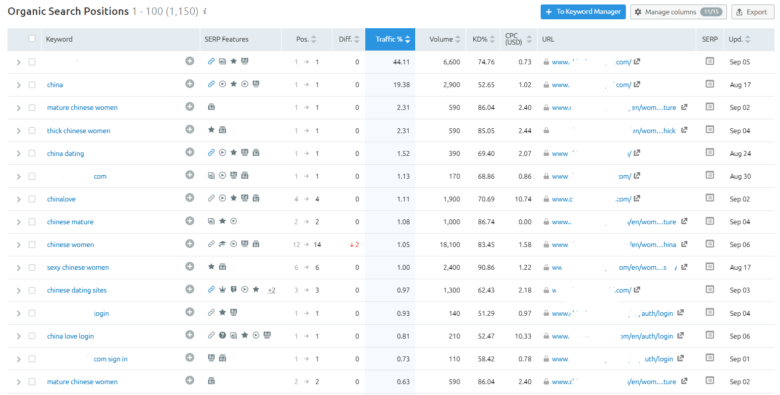This screenshot has height=395, width=780.
Task: Open the 'china dating' keyword link
Action: point(66,153)
